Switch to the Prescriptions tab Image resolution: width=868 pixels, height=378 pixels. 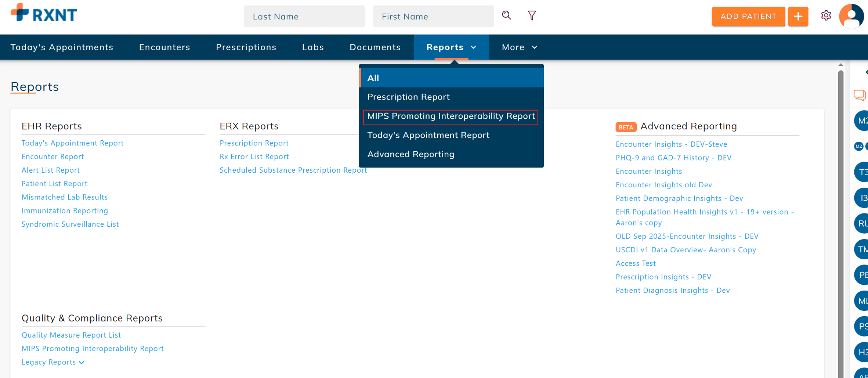point(246,47)
